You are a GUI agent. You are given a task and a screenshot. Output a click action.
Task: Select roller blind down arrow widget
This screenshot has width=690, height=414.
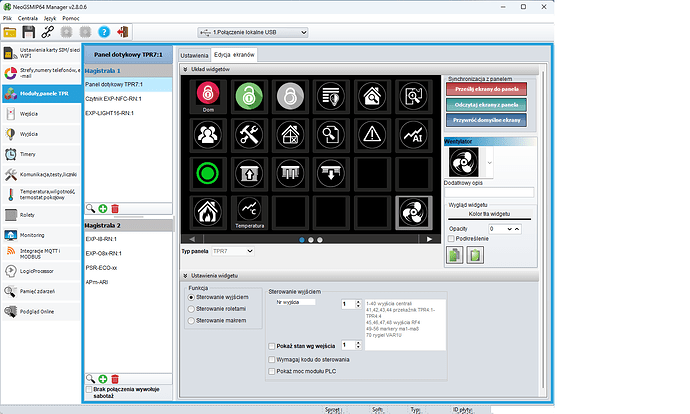331,173
